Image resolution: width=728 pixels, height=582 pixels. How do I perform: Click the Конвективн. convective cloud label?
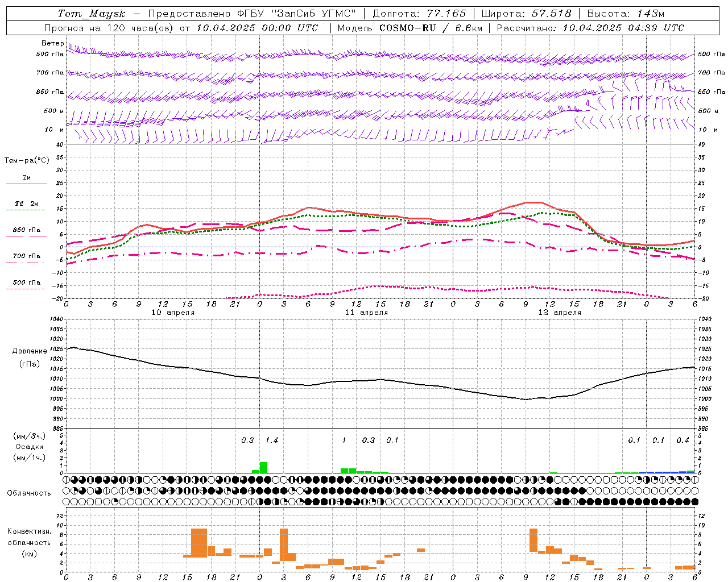pos(29,531)
